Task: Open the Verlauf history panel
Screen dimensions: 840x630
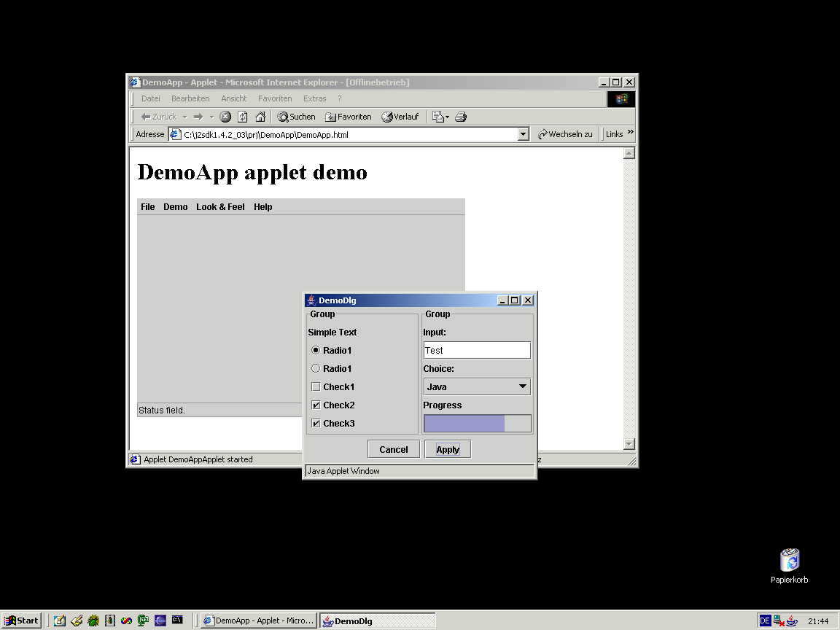Action: click(400, 117)
